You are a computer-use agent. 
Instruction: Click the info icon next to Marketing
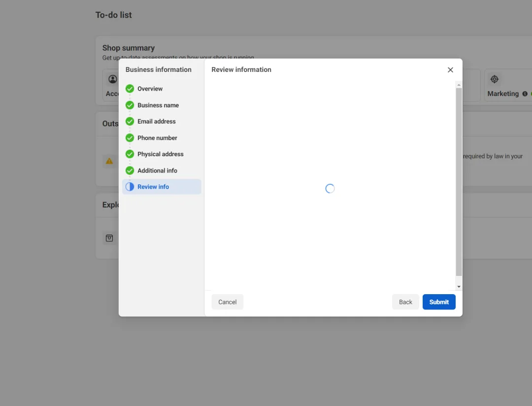[x=525, y=94]
